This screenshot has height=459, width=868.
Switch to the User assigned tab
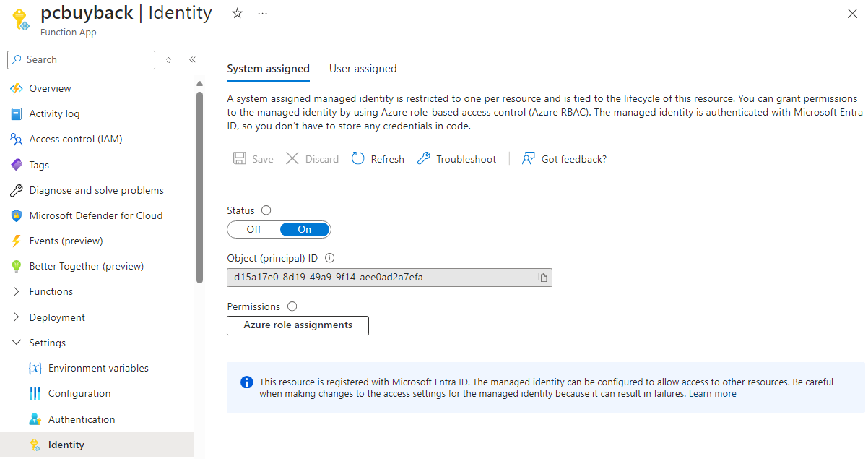pos(363,69)
